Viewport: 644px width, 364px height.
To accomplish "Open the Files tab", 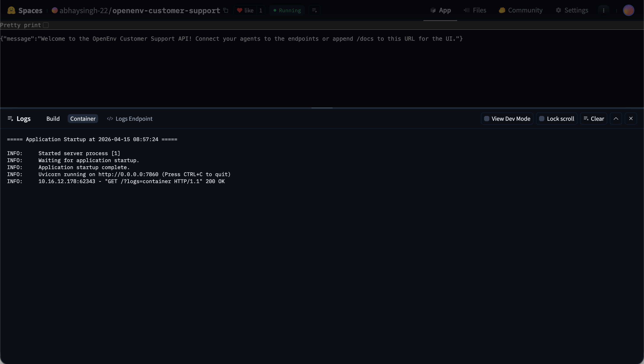I will [x=475, y=10].
